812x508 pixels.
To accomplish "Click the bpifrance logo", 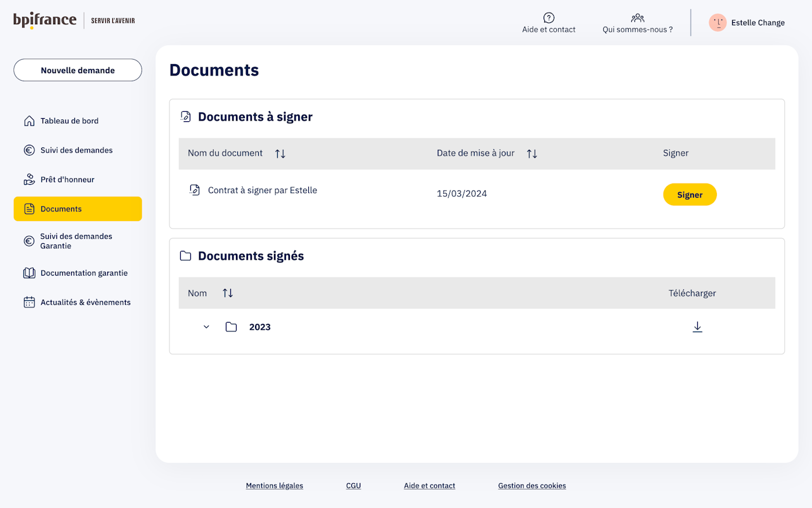I will [45, 20].
